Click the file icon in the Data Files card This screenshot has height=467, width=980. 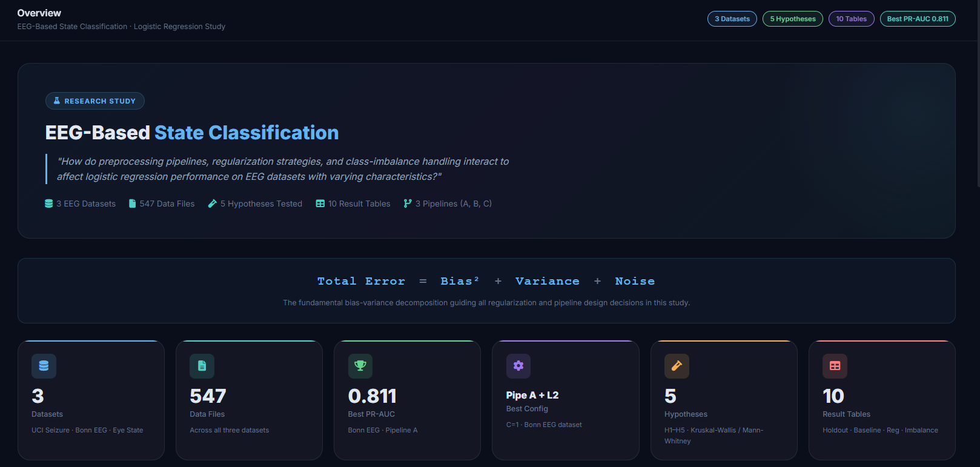(x=202, y=366)
